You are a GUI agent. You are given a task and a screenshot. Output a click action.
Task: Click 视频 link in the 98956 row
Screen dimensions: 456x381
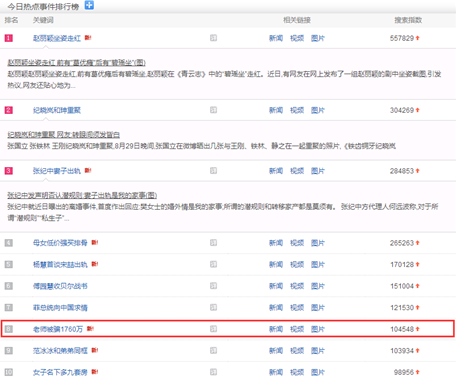tap(297, 372)
